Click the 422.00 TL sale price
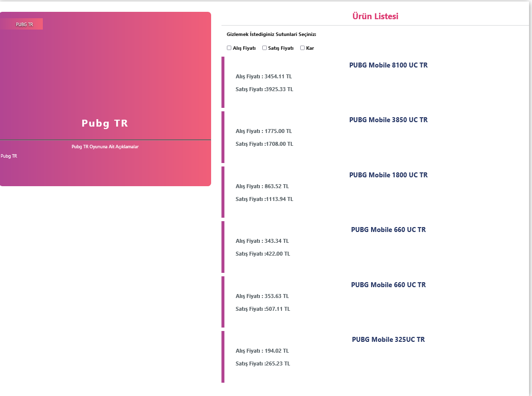Viewport: 532px width, 396px height. (x=278, y=254)
